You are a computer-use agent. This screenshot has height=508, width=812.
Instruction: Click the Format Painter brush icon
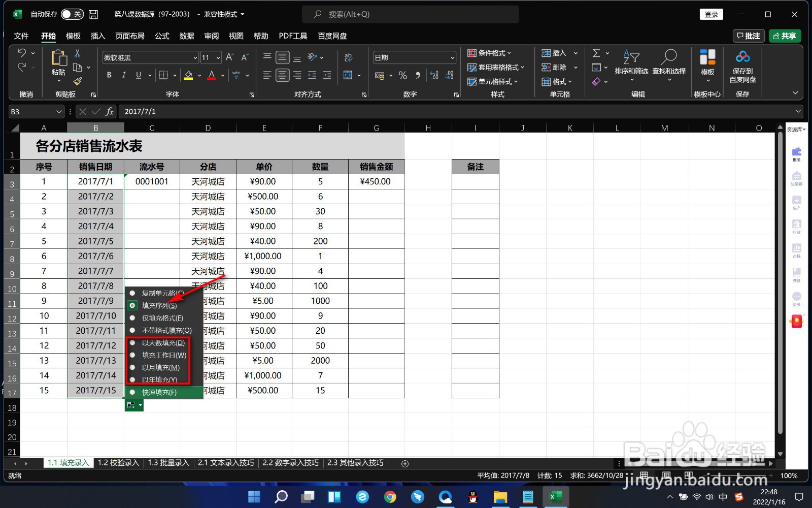pyautogui.click(x=77, y=81)
